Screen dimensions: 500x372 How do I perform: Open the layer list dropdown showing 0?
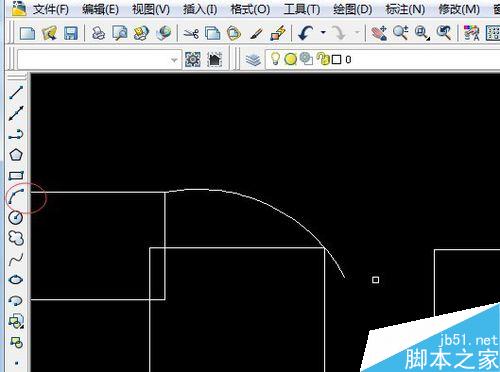[x=383, y=60]
